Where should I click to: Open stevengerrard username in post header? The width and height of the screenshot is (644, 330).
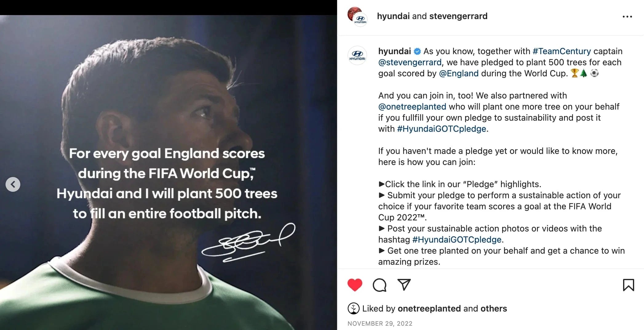tap(458, 16)
